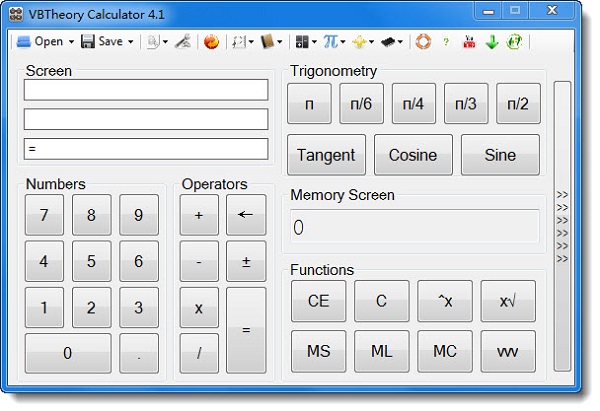Screen dimensions: 600x411
Task: Click the Save floppy disk icon
Action: pos(88,41)
